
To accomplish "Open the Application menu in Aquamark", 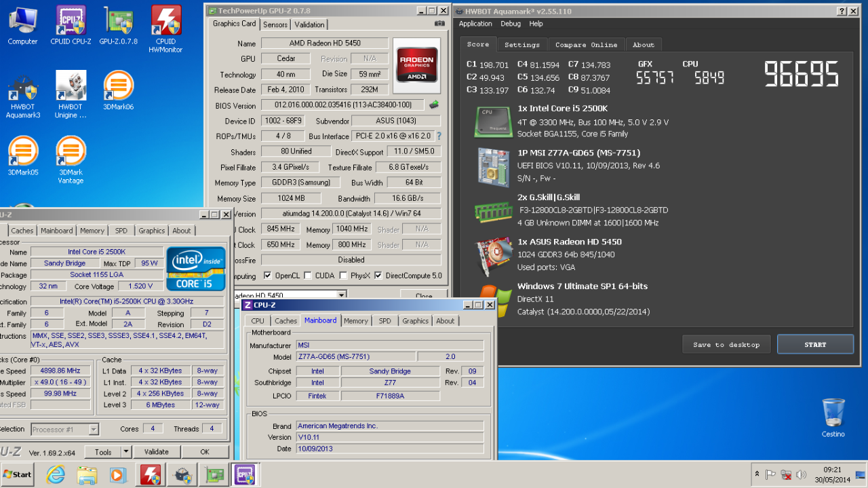I will pos(475,24).
